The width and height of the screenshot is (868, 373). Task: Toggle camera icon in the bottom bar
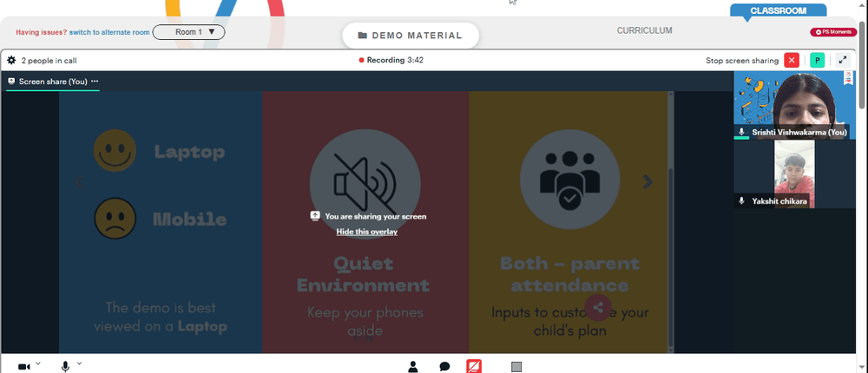coord(23,366)
